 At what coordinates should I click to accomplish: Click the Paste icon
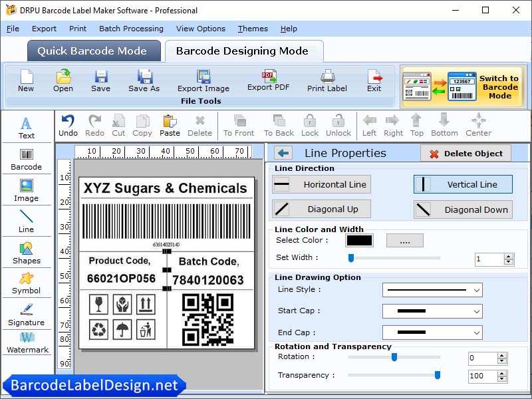point(170,125)
